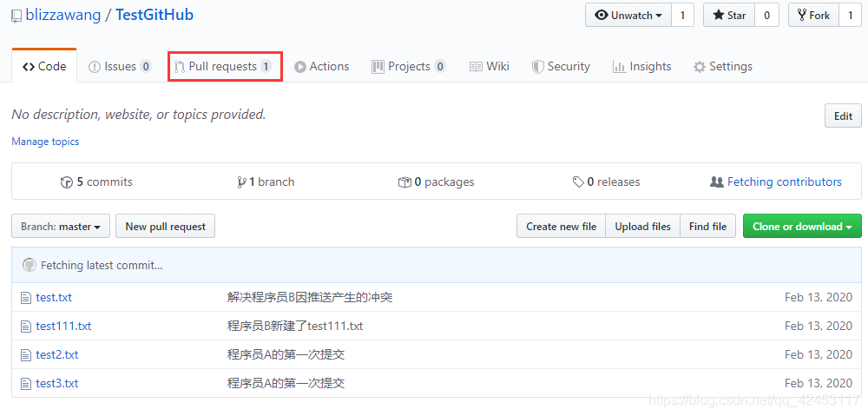The width and height of the screenshot is (868, 416).
Task: Click the Create new file button
Action: coord(562,226)
